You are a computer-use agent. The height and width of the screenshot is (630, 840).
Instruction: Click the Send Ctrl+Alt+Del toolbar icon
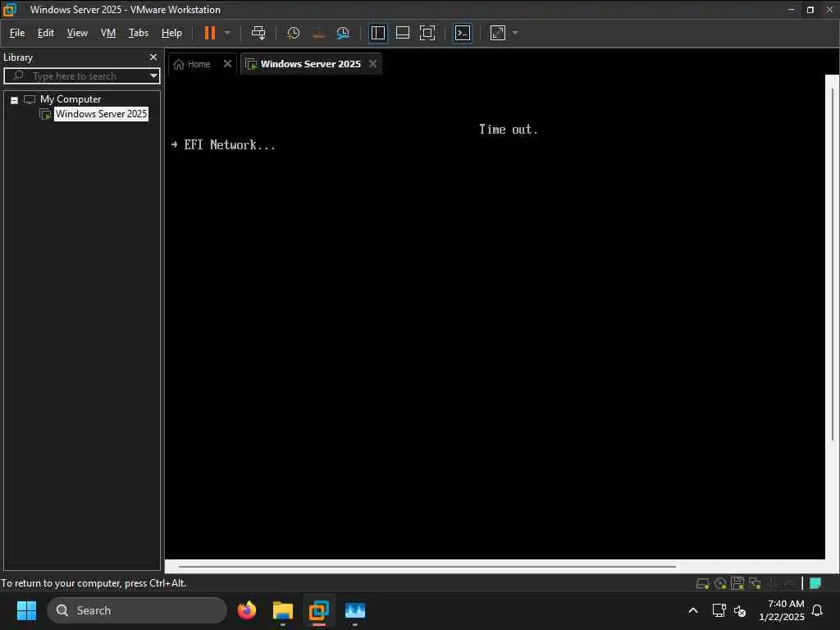[258, 33]
